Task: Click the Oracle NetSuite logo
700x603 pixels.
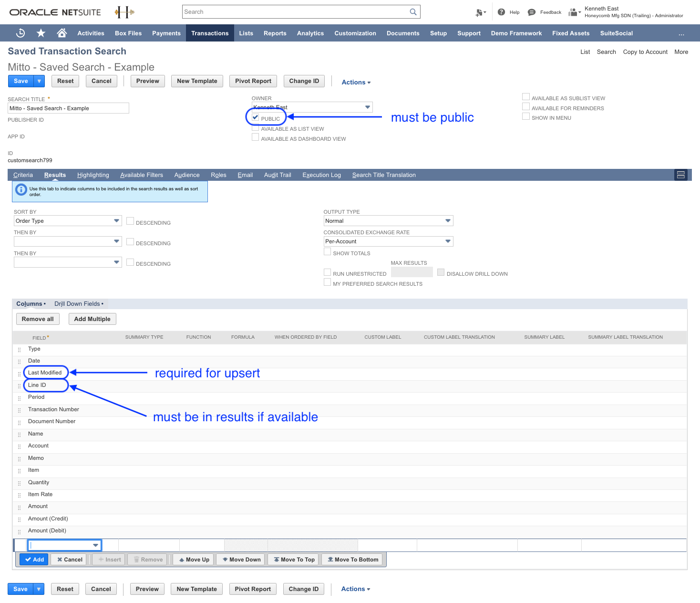Action: pos(55,12)
